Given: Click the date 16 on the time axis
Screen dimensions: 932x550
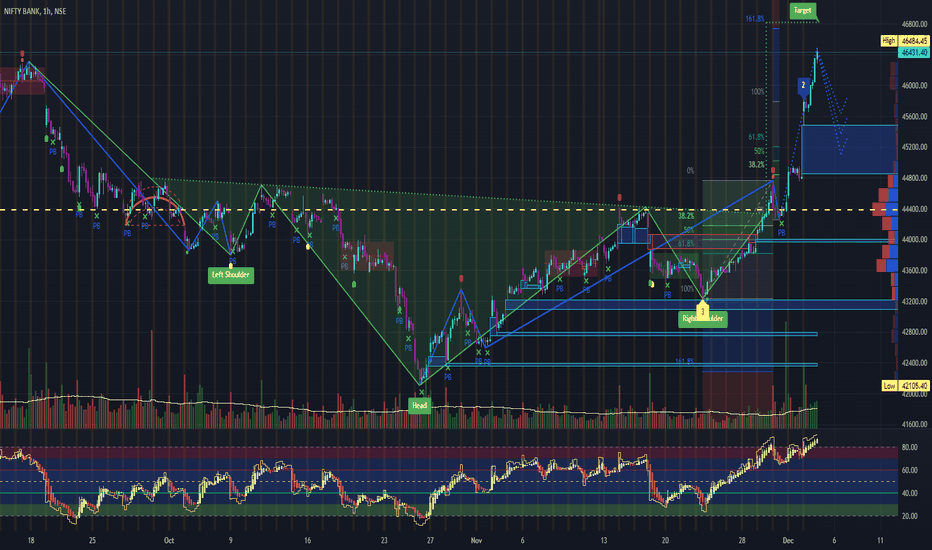Looking at the screenshot, I should 307,540.
